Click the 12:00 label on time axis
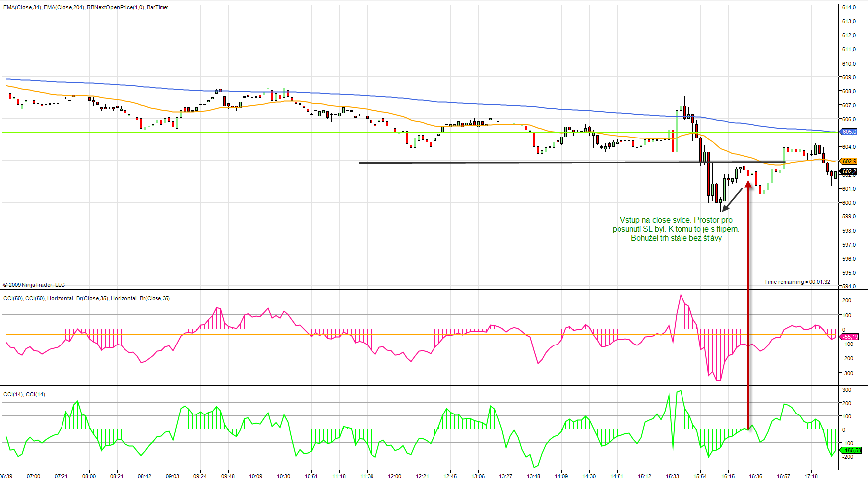The image size is (868, 483). 394,476
